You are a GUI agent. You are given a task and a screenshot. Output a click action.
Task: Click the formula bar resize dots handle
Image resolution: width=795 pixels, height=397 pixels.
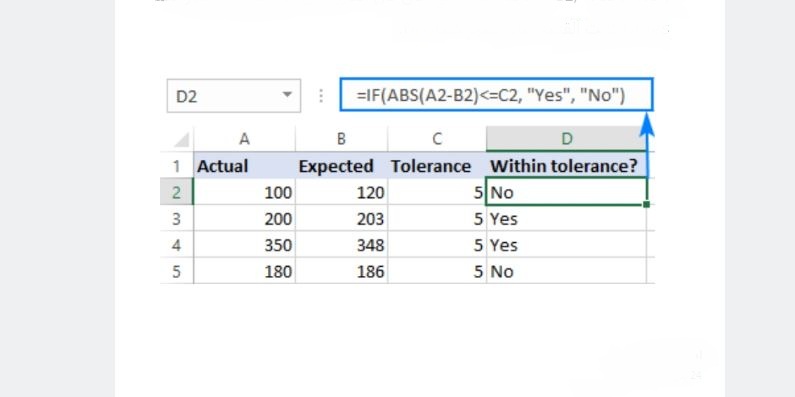click(320, 95)
